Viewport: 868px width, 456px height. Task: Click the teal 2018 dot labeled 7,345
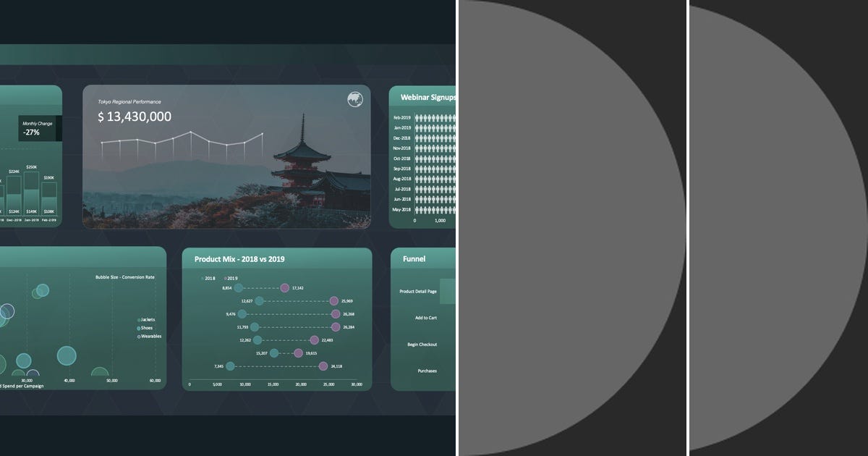coord(229,366)
